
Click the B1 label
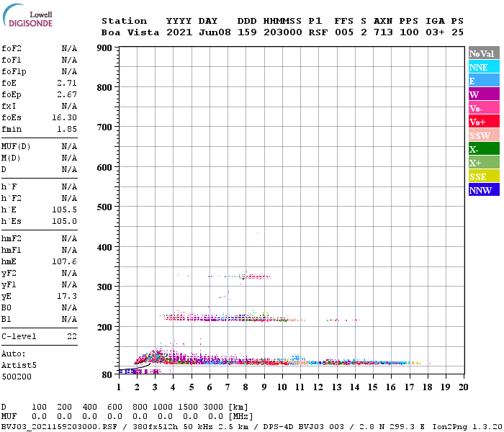pyautogui.click(x=6, y=319)
